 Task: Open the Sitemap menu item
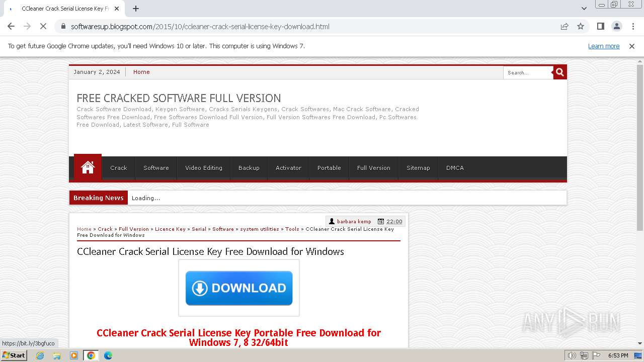tap(418, 168)
